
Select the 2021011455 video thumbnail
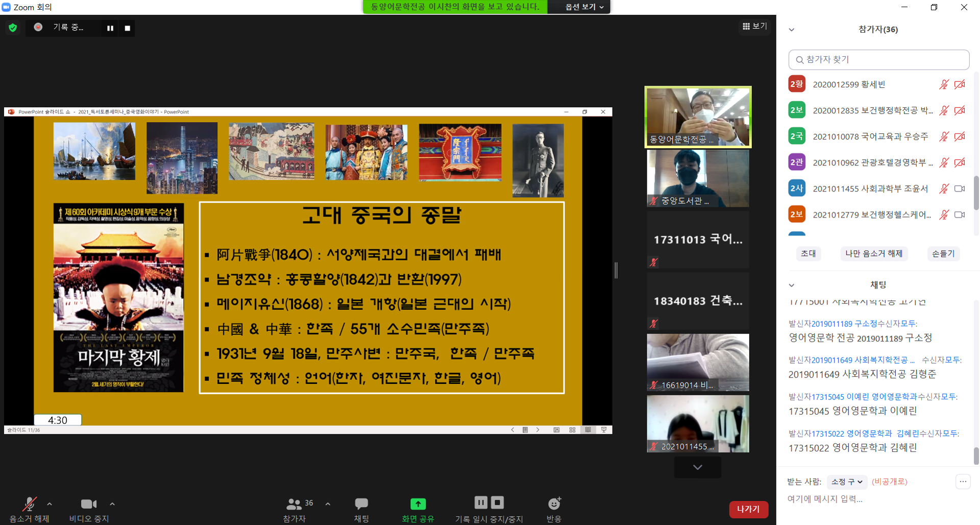click(698, 423)
